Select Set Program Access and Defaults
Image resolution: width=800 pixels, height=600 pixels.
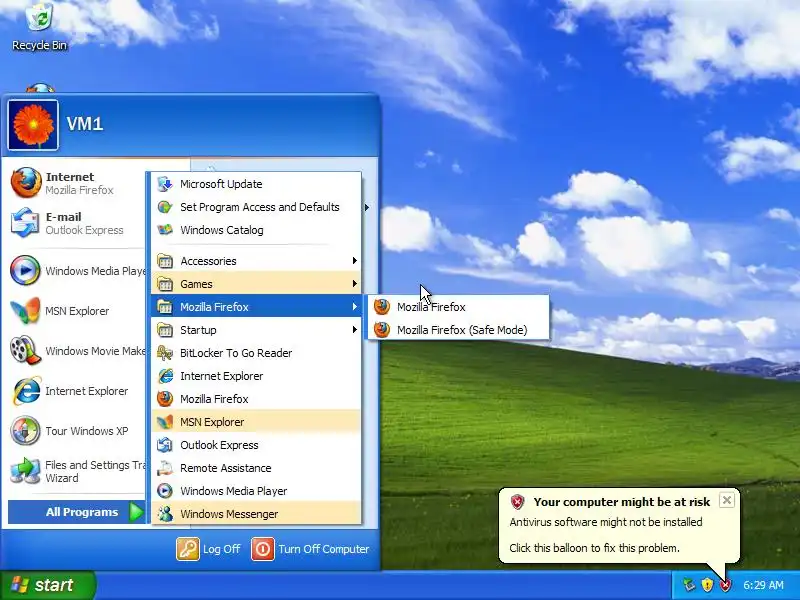tap(256, 207)
